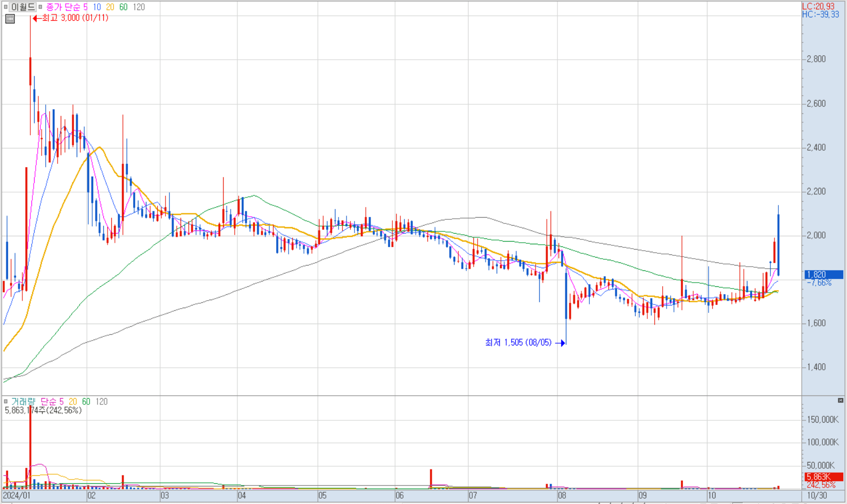The width and height of the screenshot is (847, 504).
Task: Select the orange 20 price moving average label
Action: click(x=110, y=7)
